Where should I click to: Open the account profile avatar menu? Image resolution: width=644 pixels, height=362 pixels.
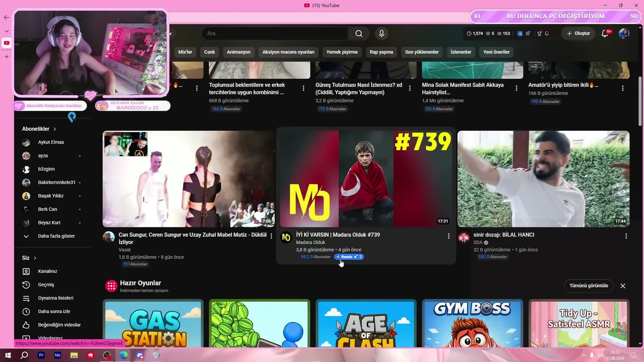tap(624, 34)
